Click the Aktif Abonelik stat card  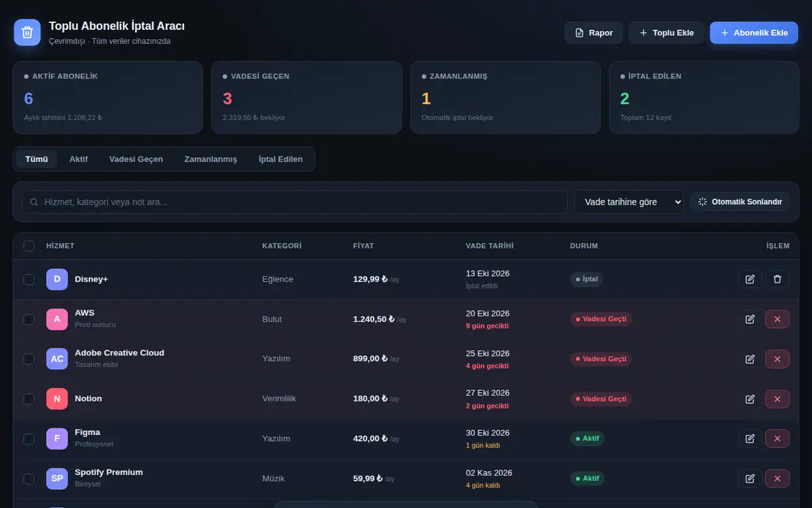point(108,98)
